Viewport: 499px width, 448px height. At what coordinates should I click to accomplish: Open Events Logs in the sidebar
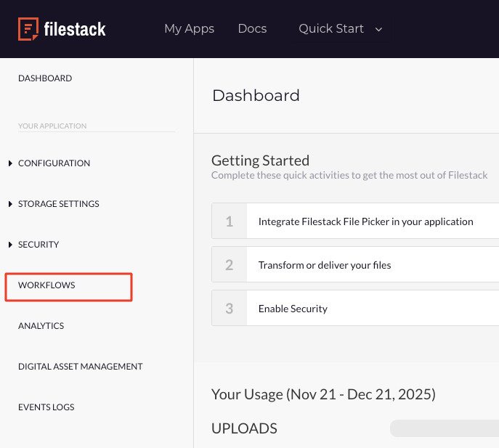tap(46, 407)
